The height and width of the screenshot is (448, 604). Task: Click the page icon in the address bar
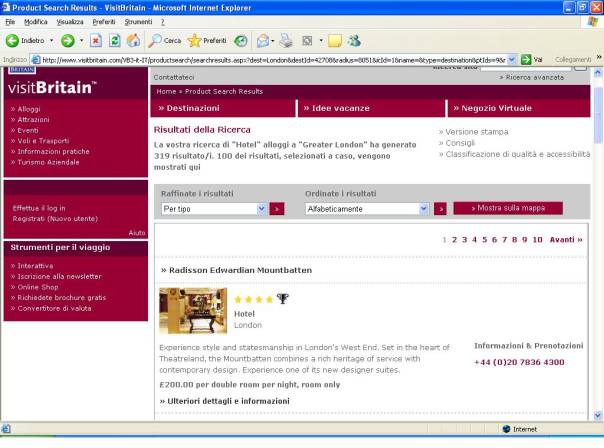click(x=36, y=60)
